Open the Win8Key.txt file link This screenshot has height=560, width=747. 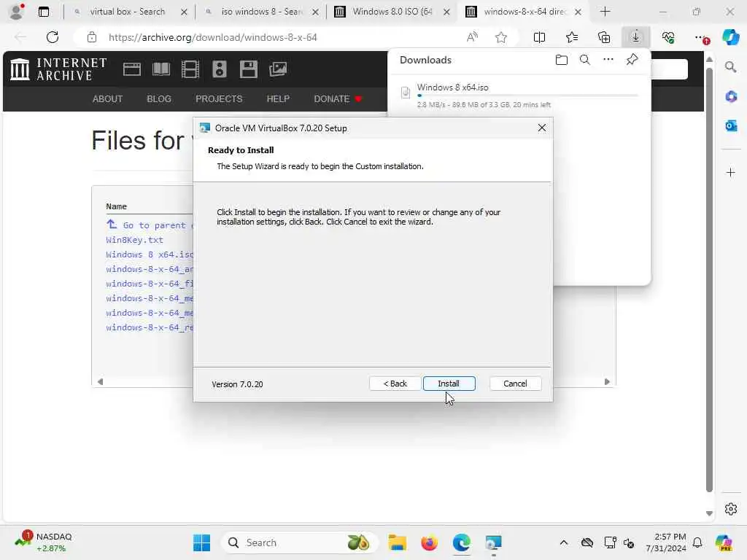click(134, 240)
